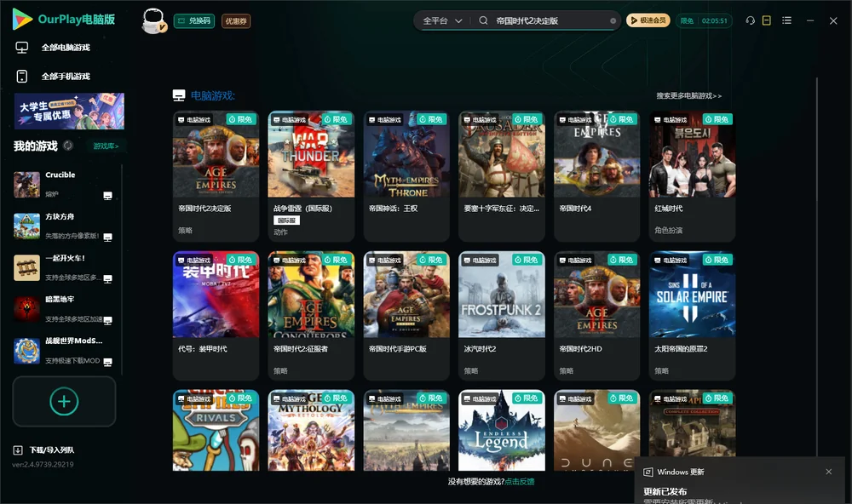This screenshot has height=504, width=852.
Task: Click the search magnifier icon
Action: point(483,20)
